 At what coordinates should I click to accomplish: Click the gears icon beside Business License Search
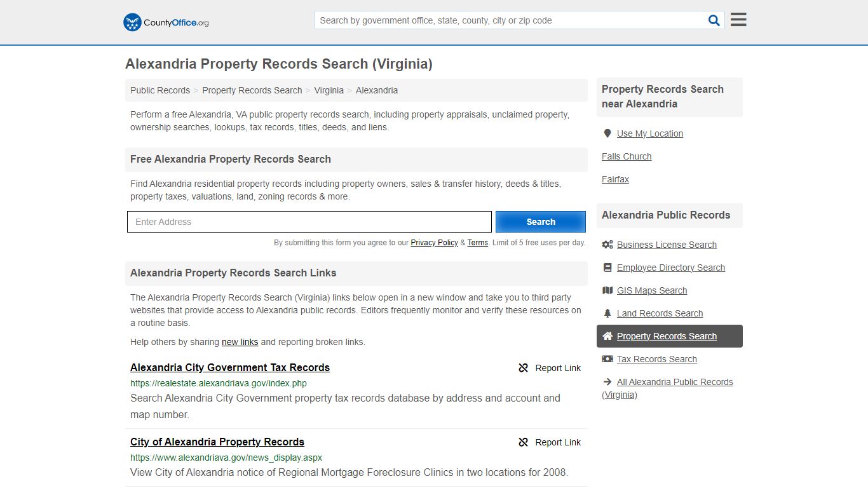pos(607,245)
